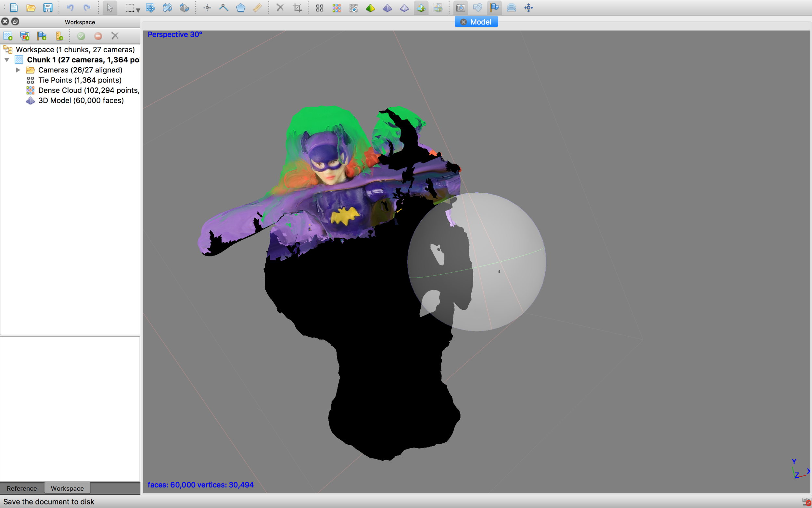Click Add Photos in Workspace toolbar
This screenshot has width=812, height=508.
pyautogui.click(x=25, y=36)
